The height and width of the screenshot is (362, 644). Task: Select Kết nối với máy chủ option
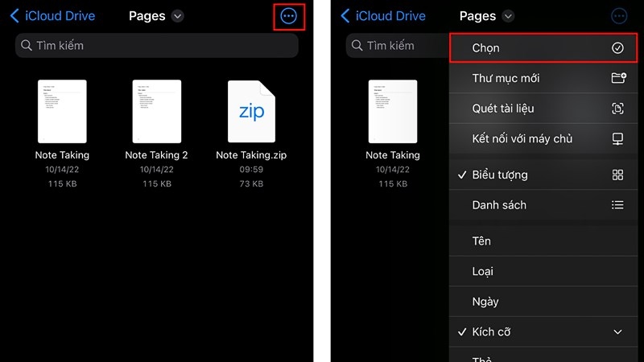[x=543, y=138]
